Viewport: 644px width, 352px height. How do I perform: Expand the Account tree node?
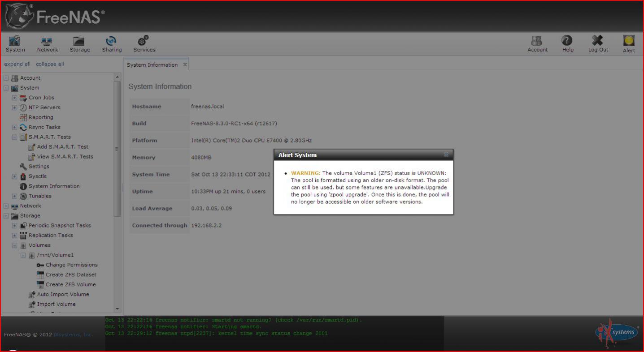point(6,78)
